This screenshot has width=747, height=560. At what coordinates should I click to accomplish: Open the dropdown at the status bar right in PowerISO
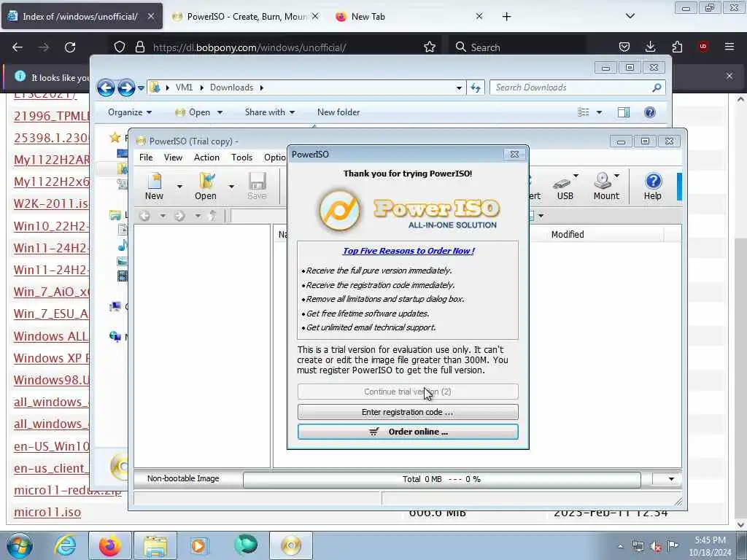click(671, 479)
